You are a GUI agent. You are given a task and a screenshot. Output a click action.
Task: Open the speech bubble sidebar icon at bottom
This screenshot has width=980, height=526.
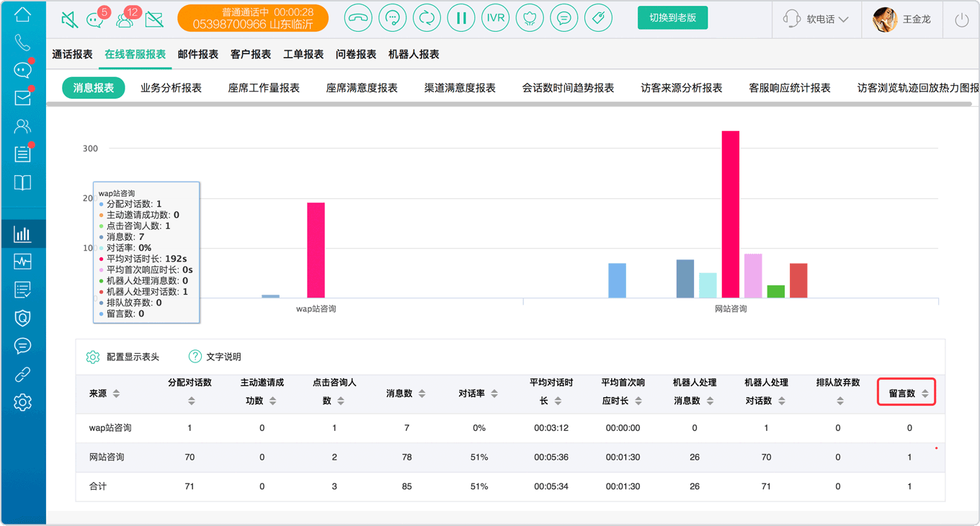tap(22, 346)
